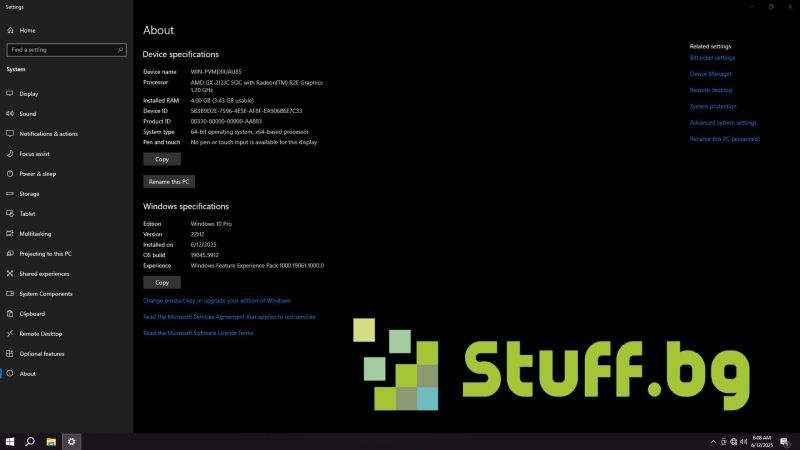
Task: Open Notifications & actions page
Action: pyautogui.click(x=48, y=134)
